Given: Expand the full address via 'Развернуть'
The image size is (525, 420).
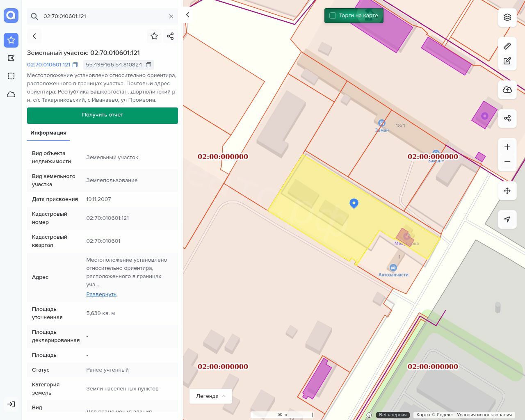Looking at the screenshot, I should (101, 294).
